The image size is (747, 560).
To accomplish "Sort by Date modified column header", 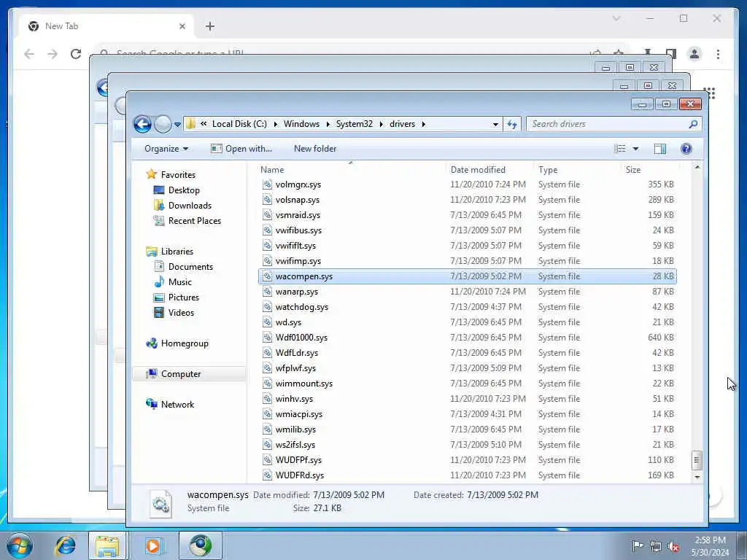I will click(478, 169).
